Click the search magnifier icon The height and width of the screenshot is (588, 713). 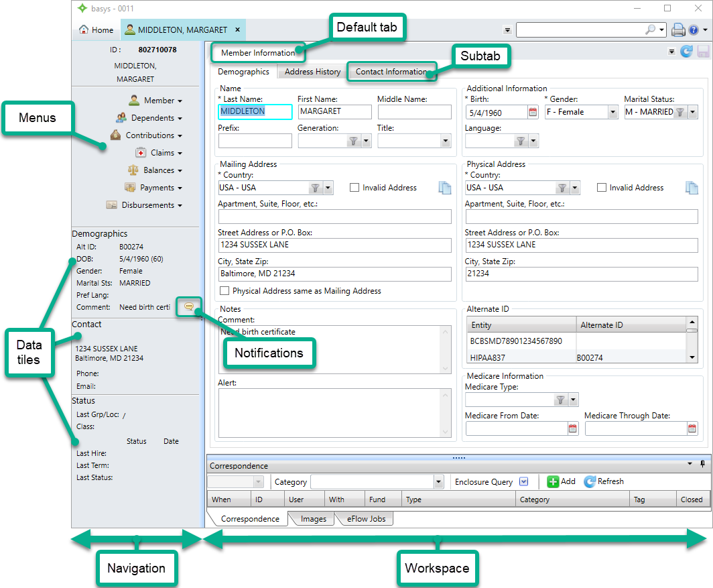[650, 30]
